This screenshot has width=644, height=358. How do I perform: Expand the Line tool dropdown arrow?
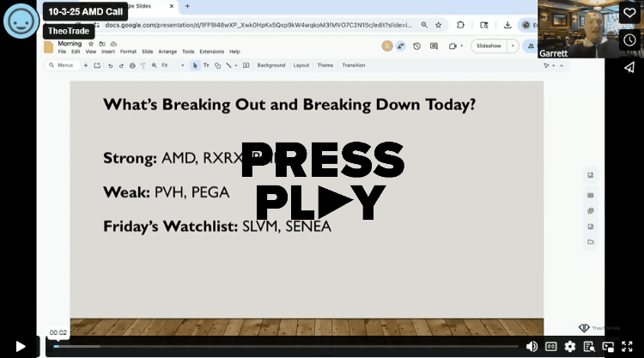236,65
